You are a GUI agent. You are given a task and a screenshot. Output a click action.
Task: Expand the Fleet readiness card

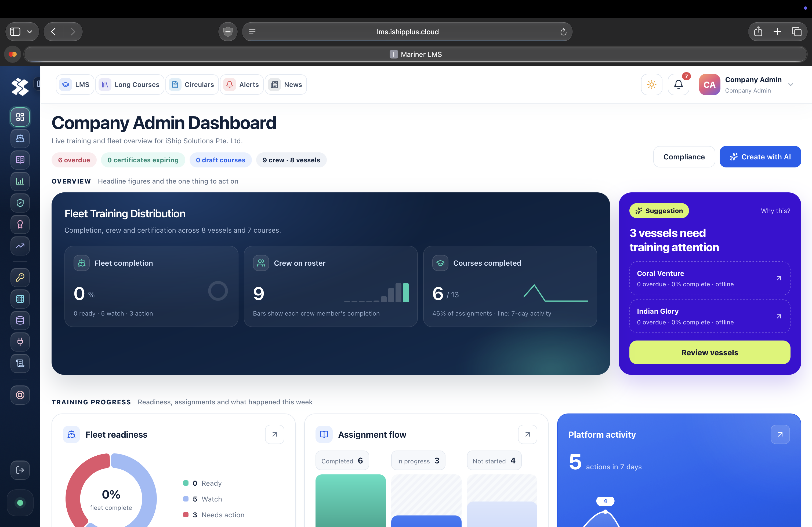275,434
